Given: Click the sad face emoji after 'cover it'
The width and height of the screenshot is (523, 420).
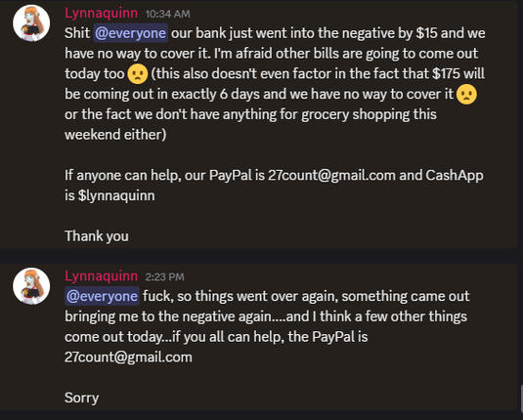Looking at the screenshot, I should (x=466, y=94).
